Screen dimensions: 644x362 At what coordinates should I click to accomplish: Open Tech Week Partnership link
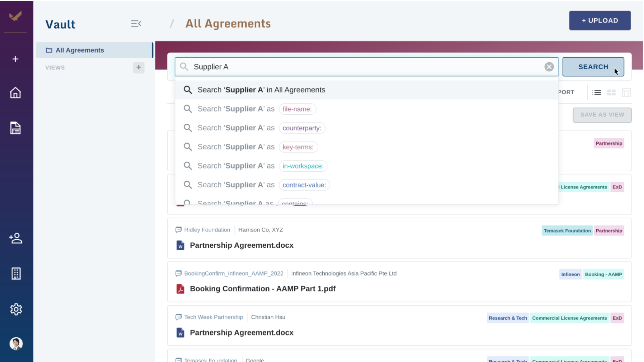point(213,317)
